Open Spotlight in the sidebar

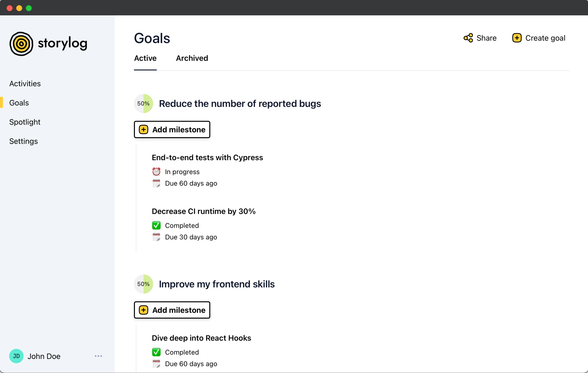25,122
